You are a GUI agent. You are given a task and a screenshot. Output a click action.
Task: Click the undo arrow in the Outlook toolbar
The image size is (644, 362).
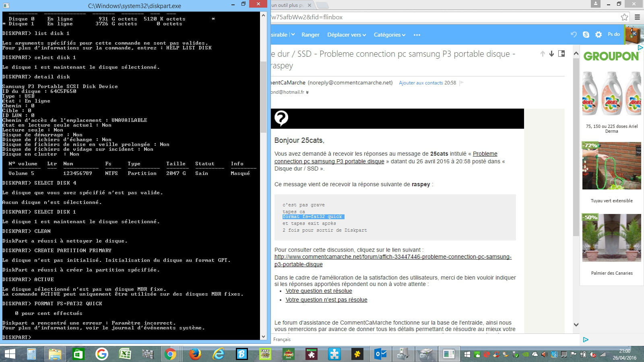coord(574,35)
